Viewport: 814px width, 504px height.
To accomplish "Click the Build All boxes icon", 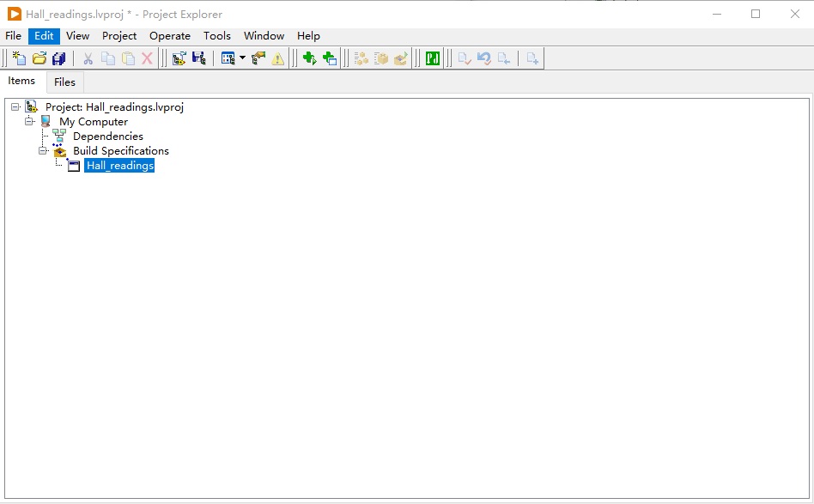I will 361,58.
